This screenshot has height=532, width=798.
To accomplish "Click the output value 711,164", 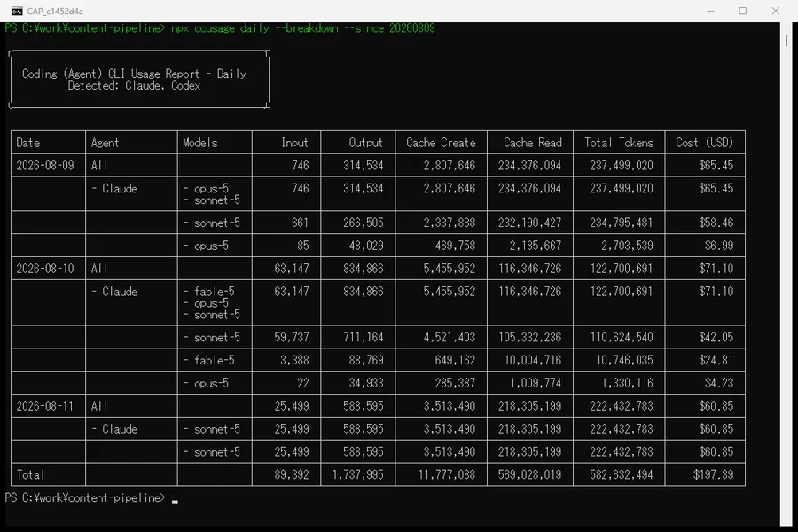I will 364,338.
